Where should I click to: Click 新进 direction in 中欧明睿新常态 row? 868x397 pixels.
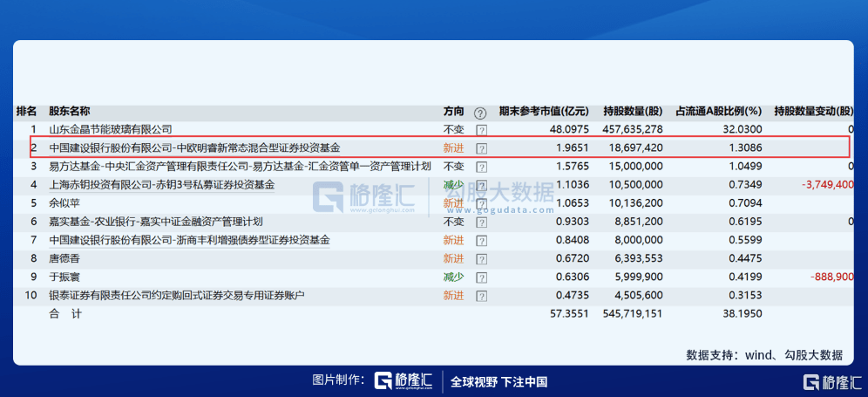(x=453, y=148)
